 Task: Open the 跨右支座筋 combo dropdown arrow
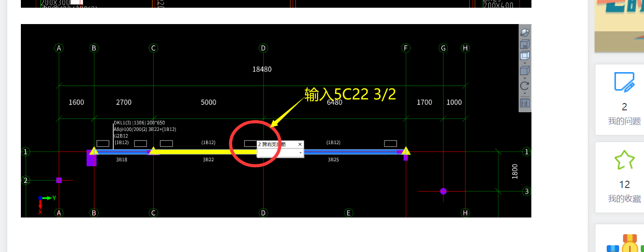pos(300,153)
